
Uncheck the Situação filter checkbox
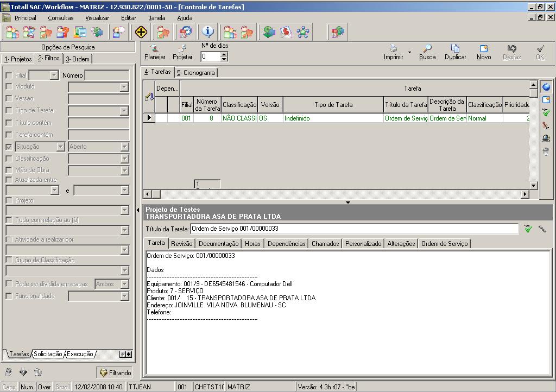tap(9, 147)
